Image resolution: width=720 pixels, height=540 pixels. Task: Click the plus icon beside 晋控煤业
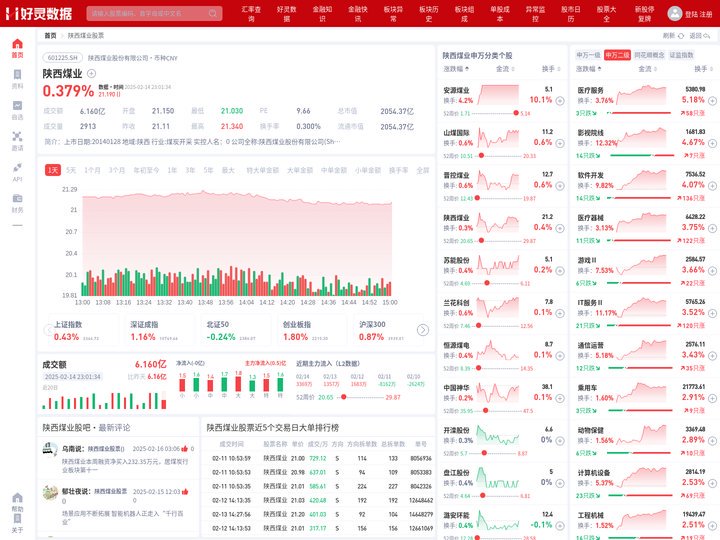tap(560, 186)
